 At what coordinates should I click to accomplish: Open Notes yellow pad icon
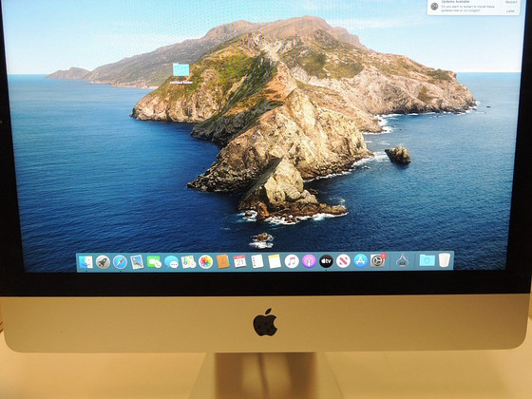pyautogui.click(x=275, y=261)
